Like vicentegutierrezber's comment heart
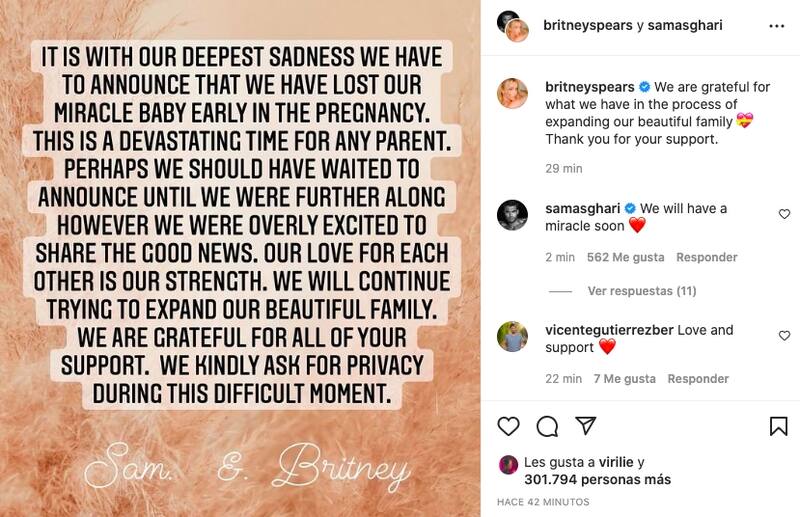This screenshot has width=800, height=517. 784,336
